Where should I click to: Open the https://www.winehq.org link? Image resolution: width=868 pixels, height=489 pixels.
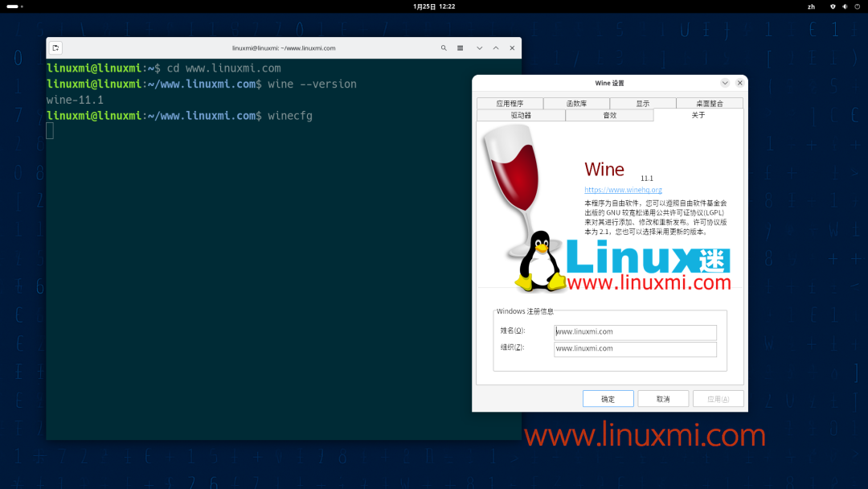point(621,190)
